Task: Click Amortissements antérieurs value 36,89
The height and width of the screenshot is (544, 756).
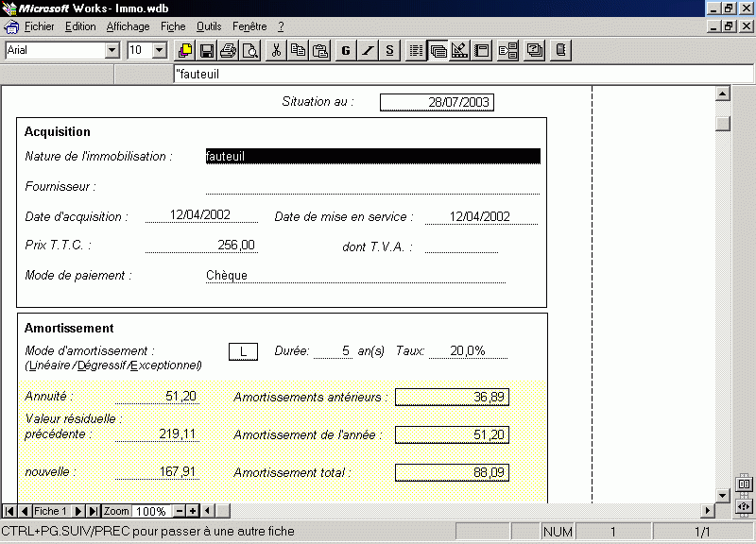Action: [x=452, y=397]
